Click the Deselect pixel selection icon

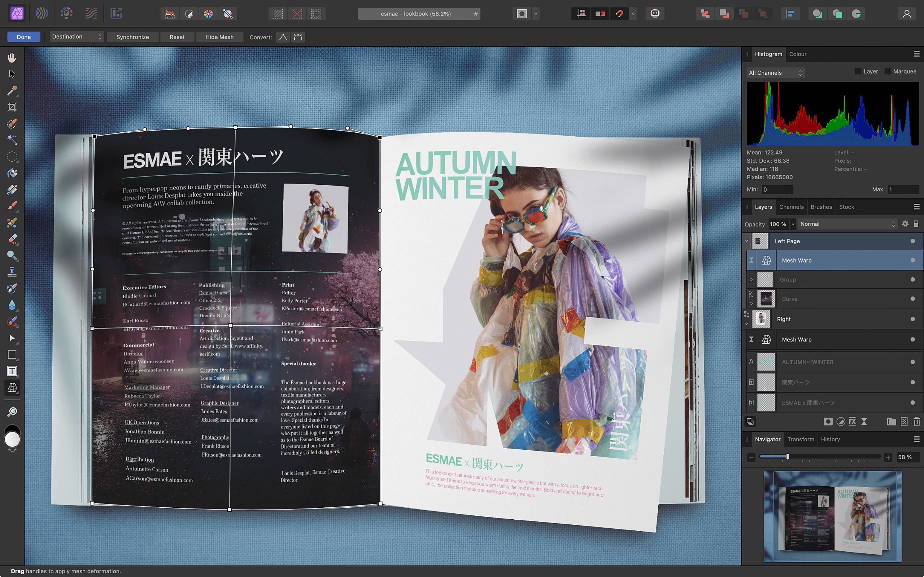coord(297,13)
